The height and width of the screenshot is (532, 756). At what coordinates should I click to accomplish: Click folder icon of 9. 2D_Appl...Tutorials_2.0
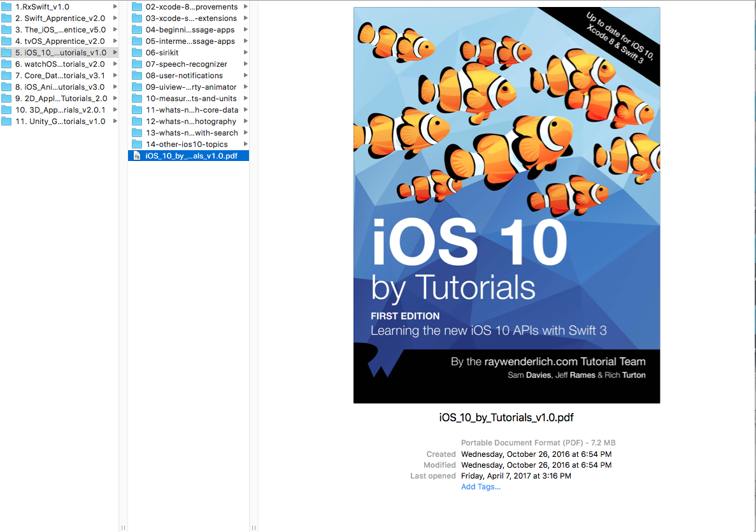pyautogui.click(x=6, y=98)
